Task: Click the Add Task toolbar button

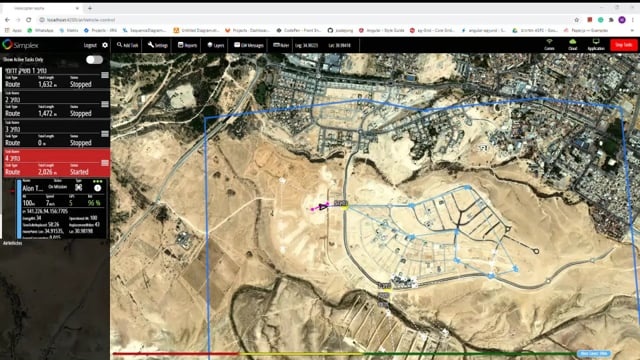Action: [x=128, y=45]
